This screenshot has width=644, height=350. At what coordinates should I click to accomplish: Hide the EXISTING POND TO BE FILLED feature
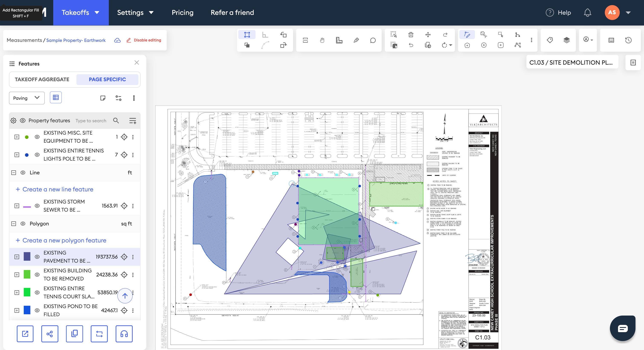[37, 310]
